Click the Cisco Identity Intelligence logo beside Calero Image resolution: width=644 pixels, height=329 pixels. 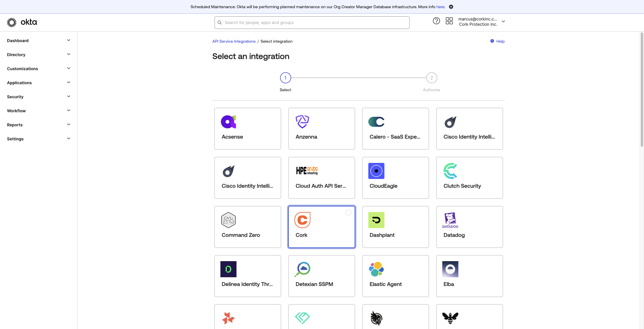[450, 122]
